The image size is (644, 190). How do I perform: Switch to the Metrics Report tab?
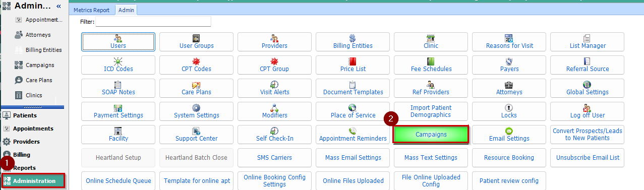[92, 10]
